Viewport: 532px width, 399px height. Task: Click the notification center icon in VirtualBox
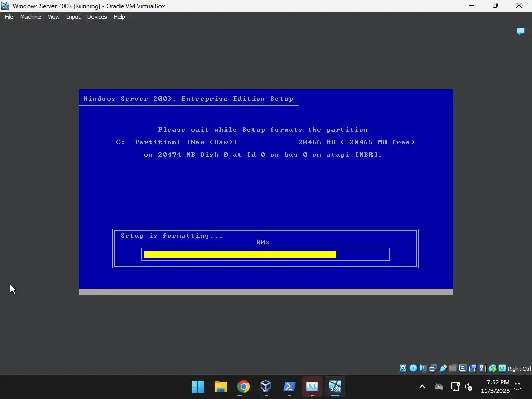(521, 31)
